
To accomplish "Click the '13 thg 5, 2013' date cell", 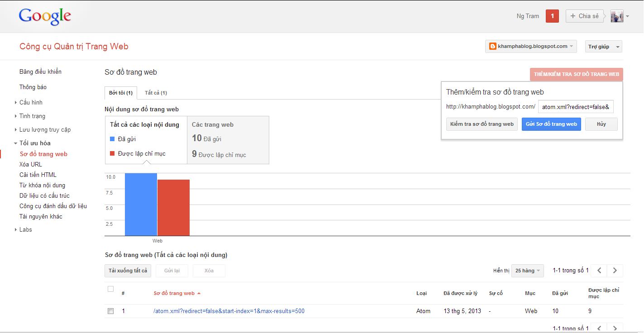I will (x=462, y=311).
